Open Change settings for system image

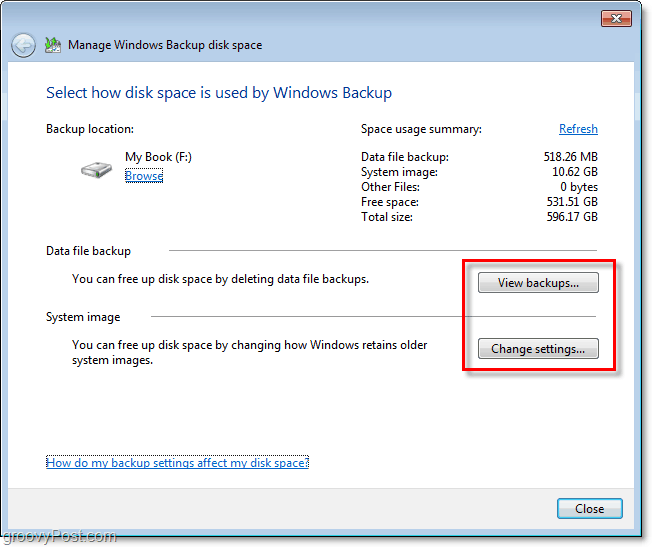tap(538, 349)
